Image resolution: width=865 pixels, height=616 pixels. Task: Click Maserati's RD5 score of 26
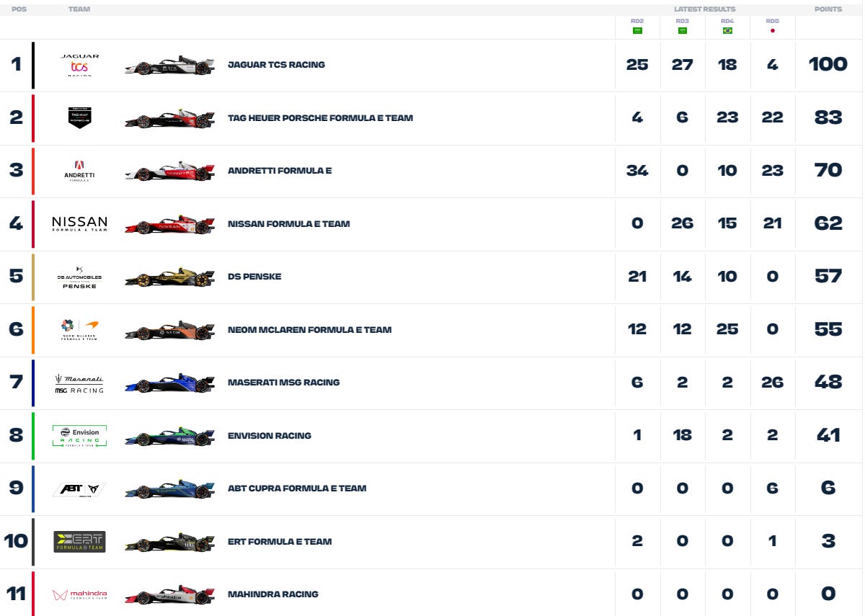click(x=772, y=383)
